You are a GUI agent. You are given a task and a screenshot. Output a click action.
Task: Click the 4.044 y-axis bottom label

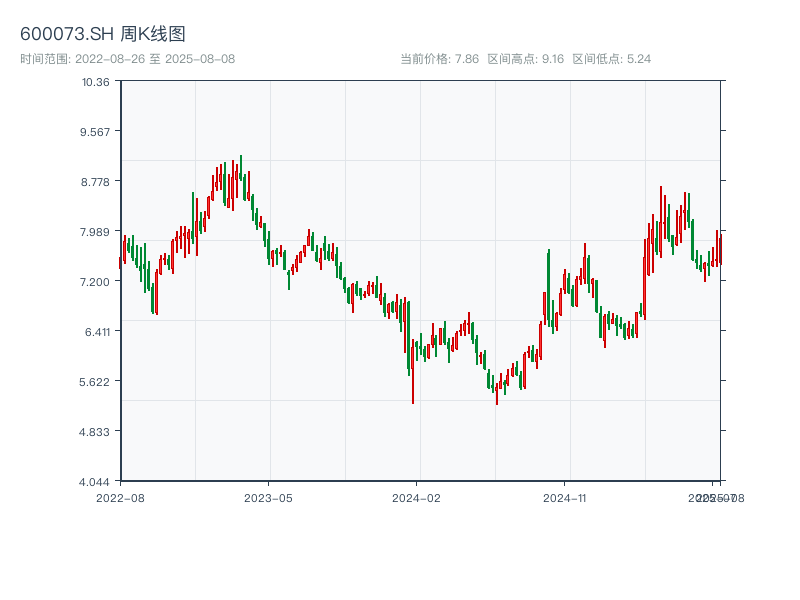[x=94, y=482]
